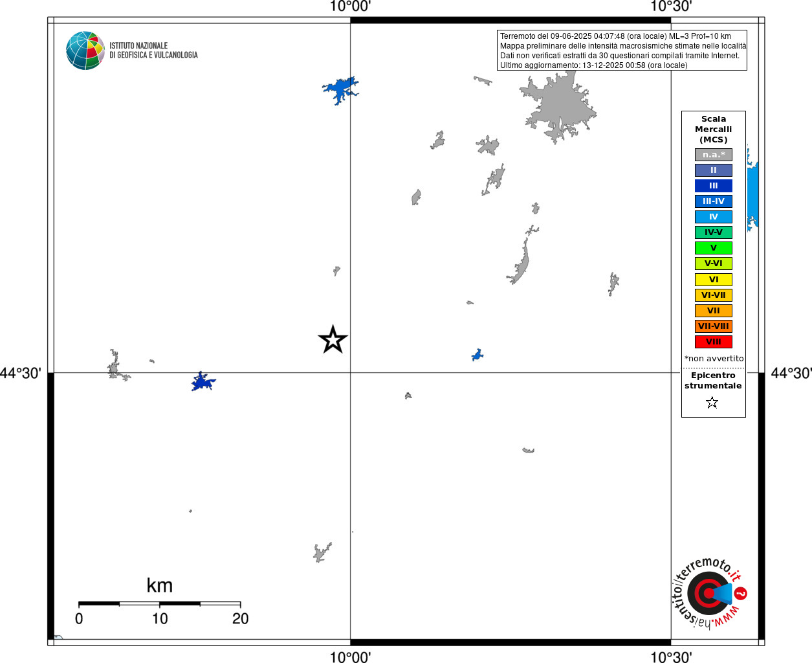
Task: Select the orange VII-VIII intensity swatch
Action: point(714,326)
